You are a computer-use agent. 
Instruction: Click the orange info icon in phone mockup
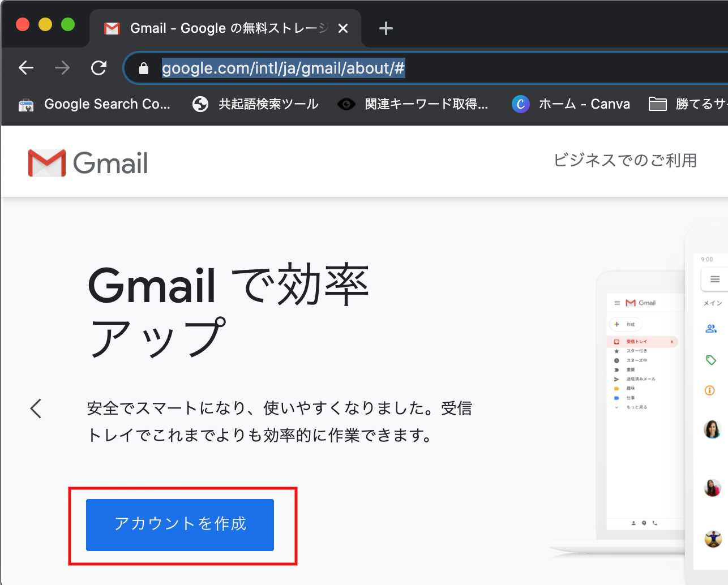[x=710, y=390]
